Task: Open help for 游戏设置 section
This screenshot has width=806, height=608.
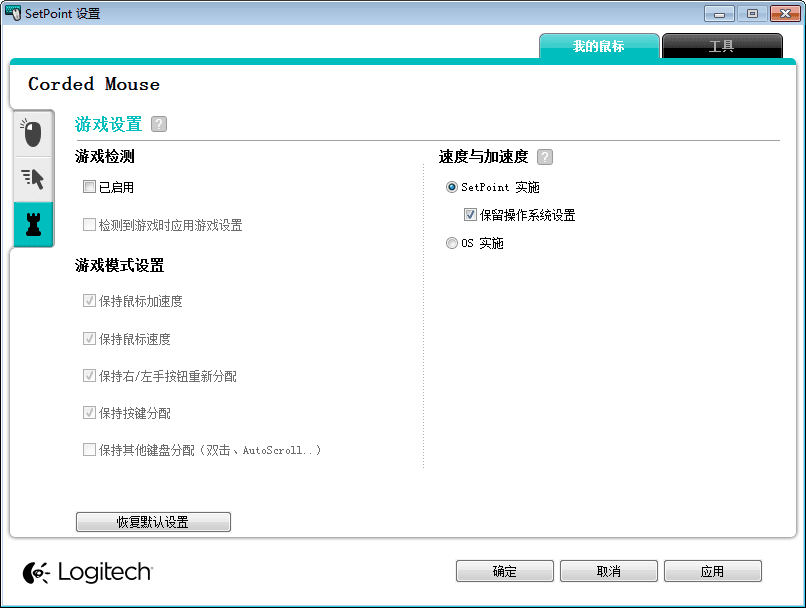Action: click(158, 123)
